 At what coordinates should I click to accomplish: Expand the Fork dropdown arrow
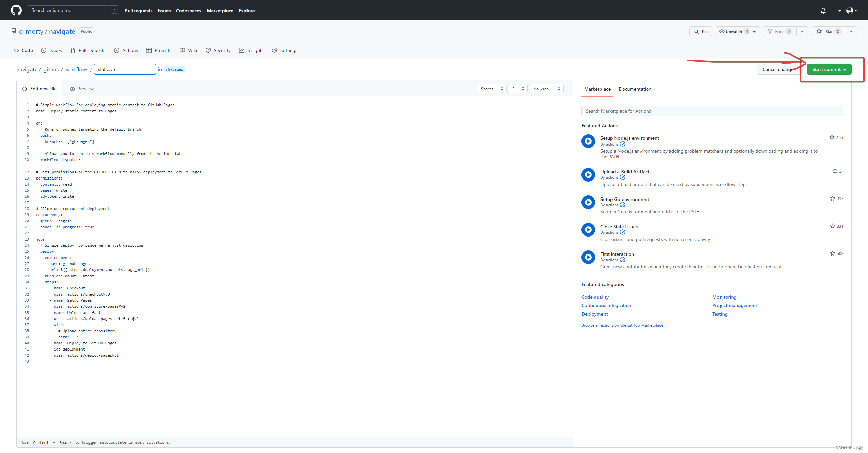click(x=802, y=32)
